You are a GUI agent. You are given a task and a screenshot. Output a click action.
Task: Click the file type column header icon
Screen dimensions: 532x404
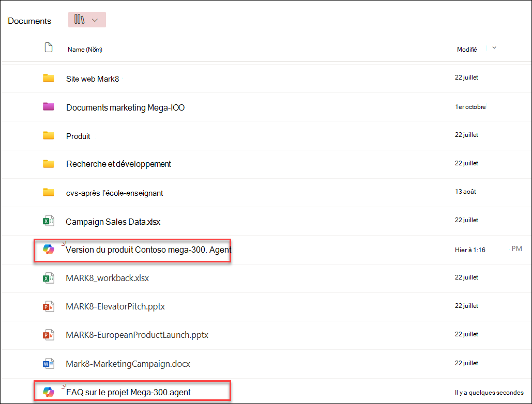[x=49, y=48]
